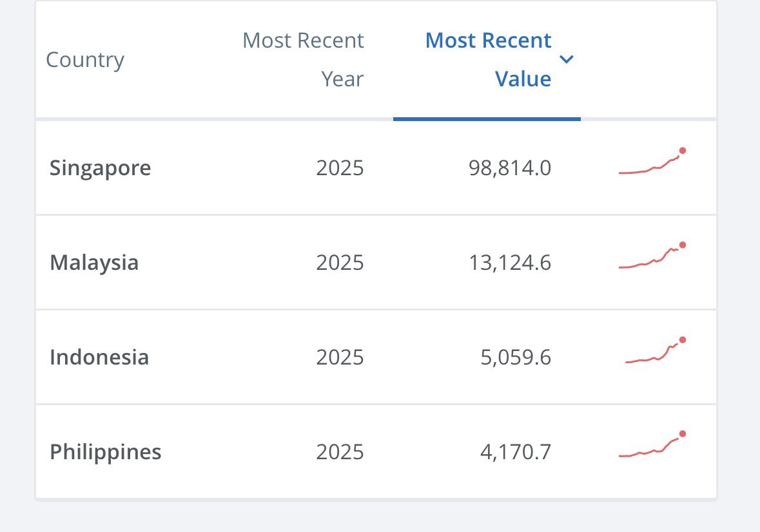Screen dimensions: 760x532
Task: Sort by the Country column header
Action: click(x=85, y=60)
